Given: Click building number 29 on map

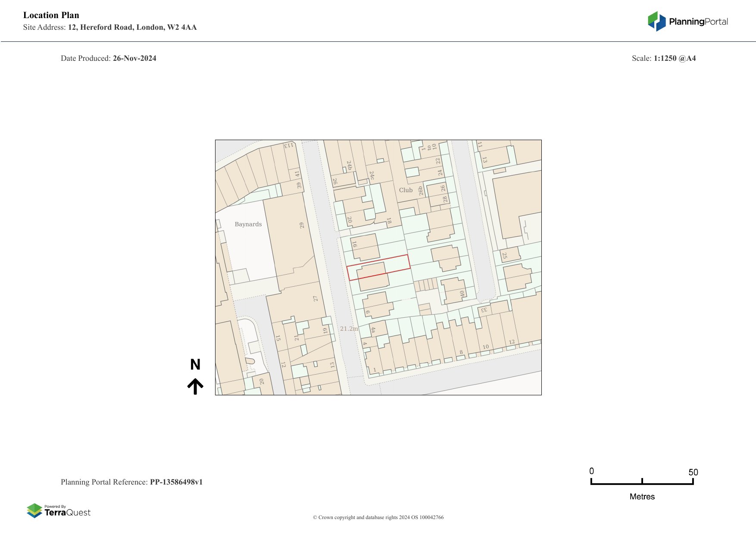Looking at the screenshot, I should pyautogui.click(x=302, y=225).
